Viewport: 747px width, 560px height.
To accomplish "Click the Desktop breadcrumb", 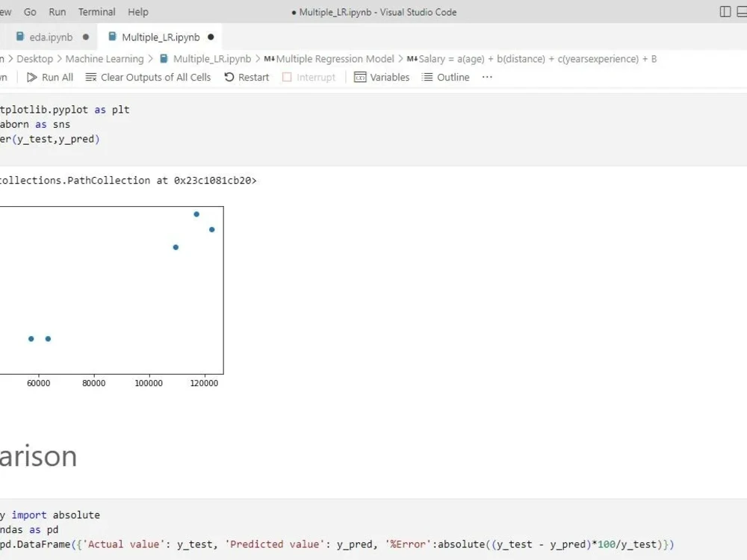I will [x=35, y=59].
